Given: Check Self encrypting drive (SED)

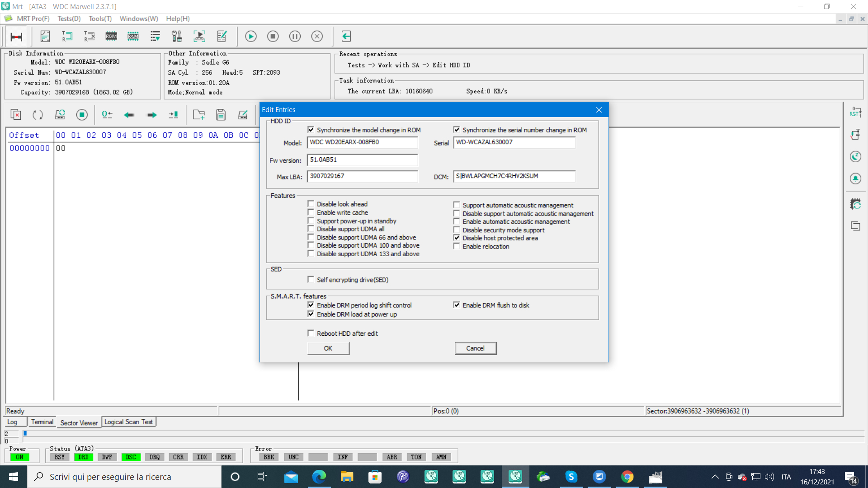Looking at the screenshot, I should 311,280.
